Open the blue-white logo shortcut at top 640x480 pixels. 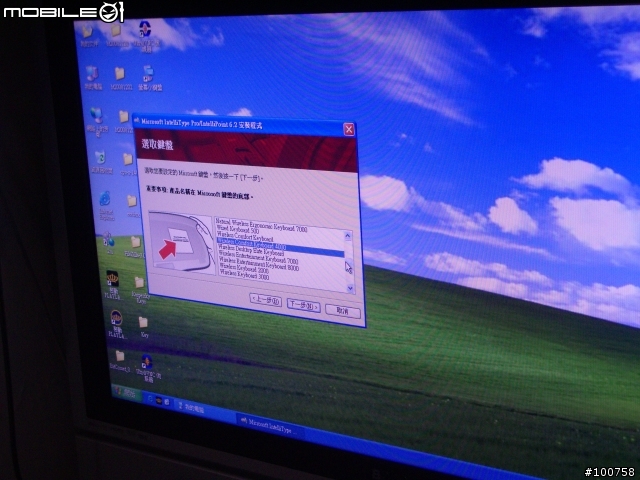point(145,36)
